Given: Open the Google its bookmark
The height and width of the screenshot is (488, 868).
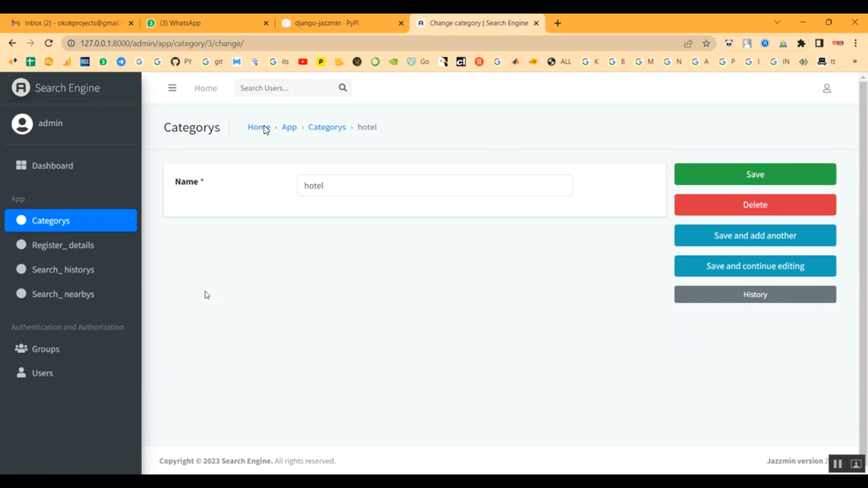Looking at the screenshot, I should pyautogui.click(x=279, y=61).
